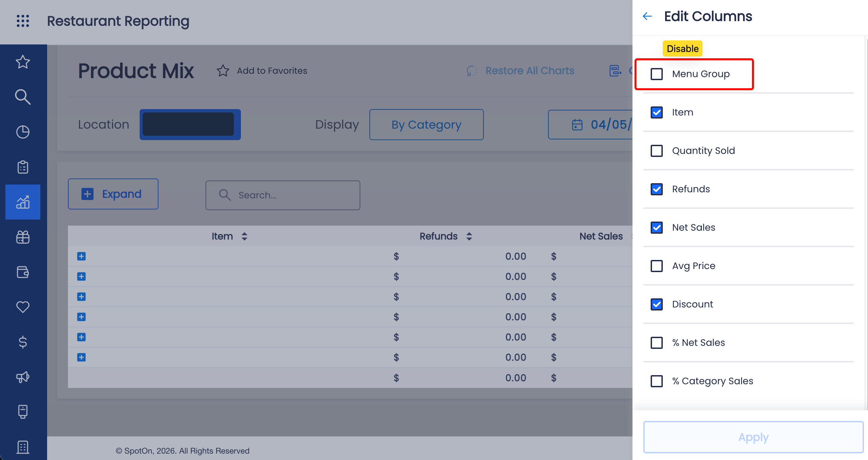Expand the first table row
Viewport: 868px width, 460px height.
tap(81, 256)
